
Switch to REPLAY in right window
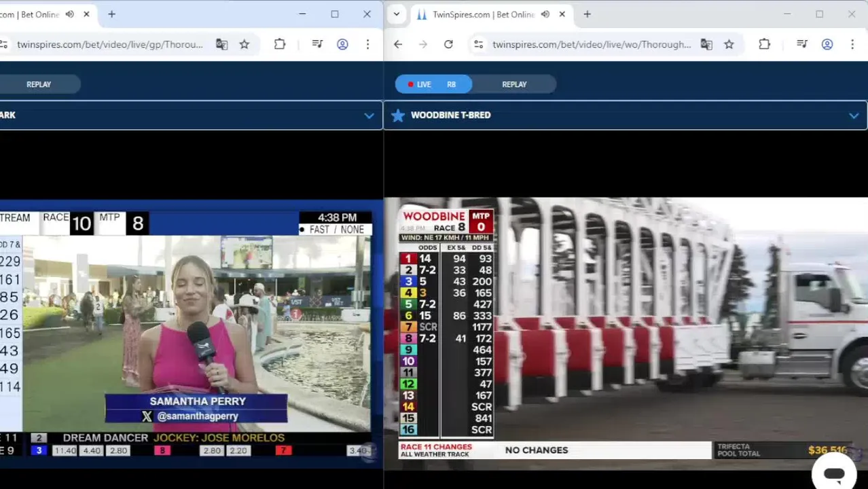[x=514, y=84]
